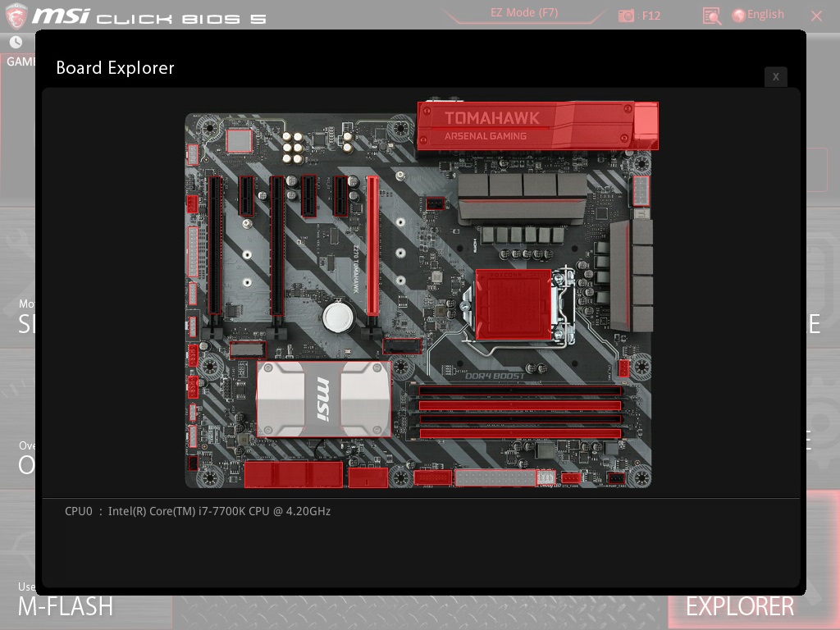840x630 pixels.
Task: Click the gold audio capacitors cluster
Action: (293, 148)
